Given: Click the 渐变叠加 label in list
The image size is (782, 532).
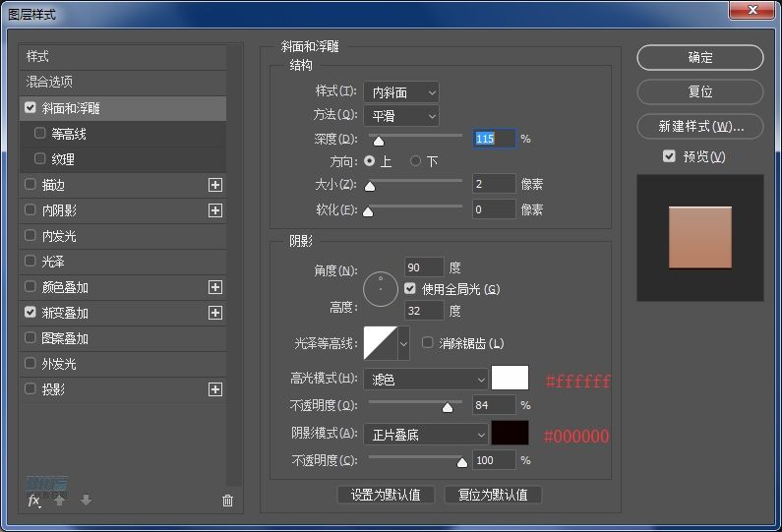Looking at the screenshot, I should [x=65, y=313].
